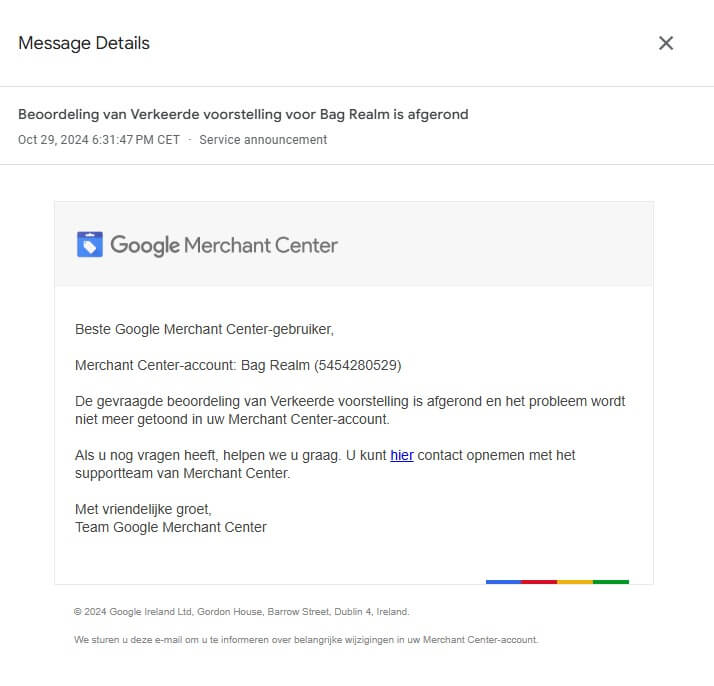Click the green segment of color bar
Image resolution: width=714 pixels, height=686 pixels.
(x=611, y=582)
